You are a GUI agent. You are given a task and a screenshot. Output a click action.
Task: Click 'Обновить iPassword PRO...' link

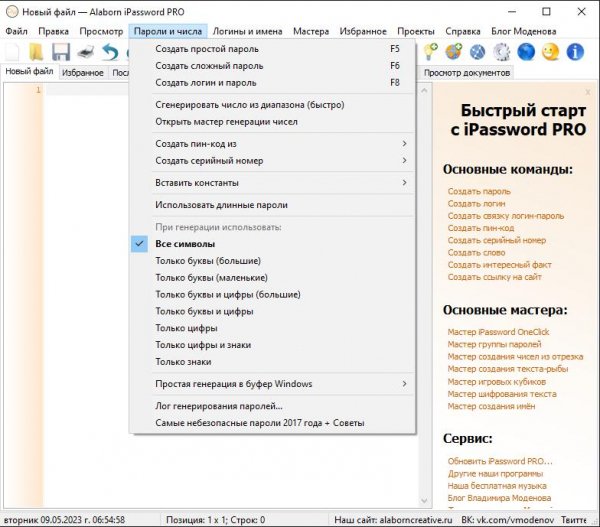pos(500,461)
